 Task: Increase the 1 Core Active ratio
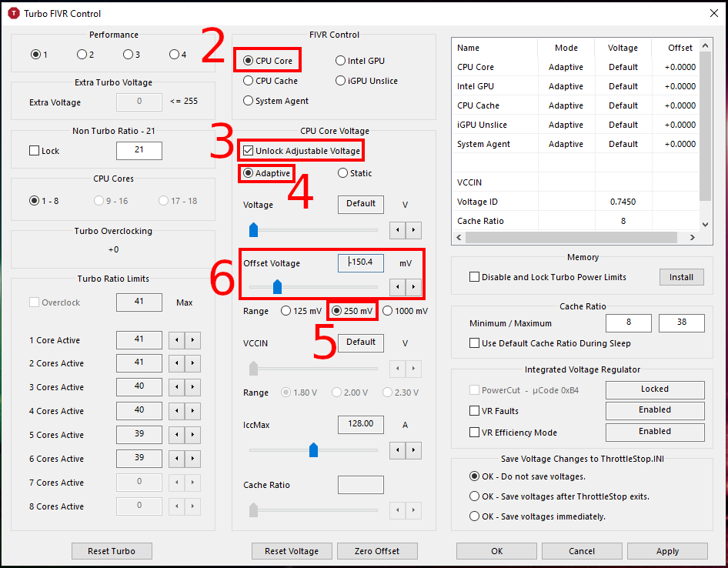tap(192, 340)
